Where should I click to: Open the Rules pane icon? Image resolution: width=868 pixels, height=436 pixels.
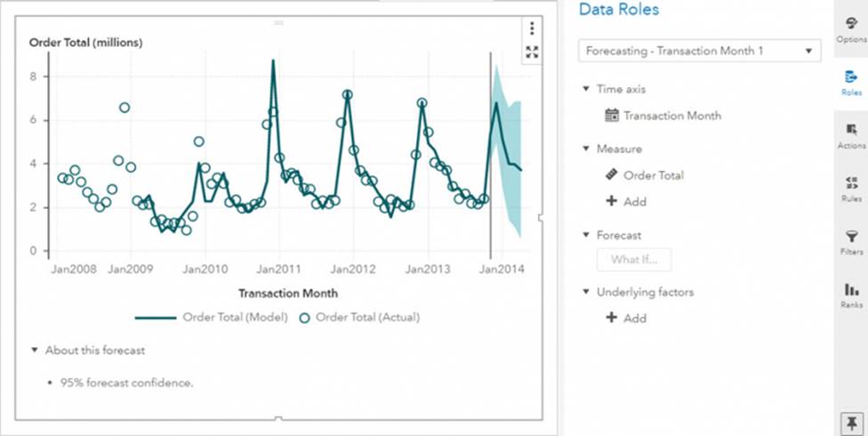coord(851,189)
